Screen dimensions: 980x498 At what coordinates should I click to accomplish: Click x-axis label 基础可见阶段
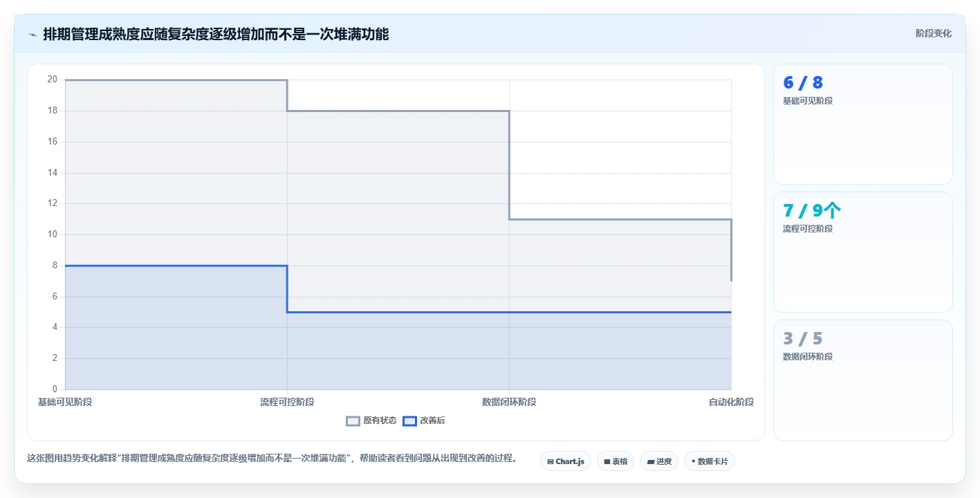click(65, 402)
